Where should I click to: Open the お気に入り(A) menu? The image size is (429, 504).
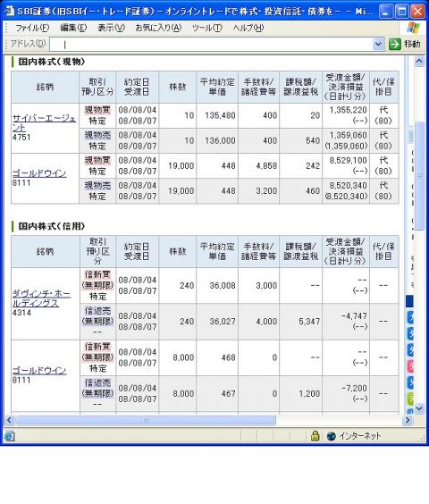click(158, 28)
